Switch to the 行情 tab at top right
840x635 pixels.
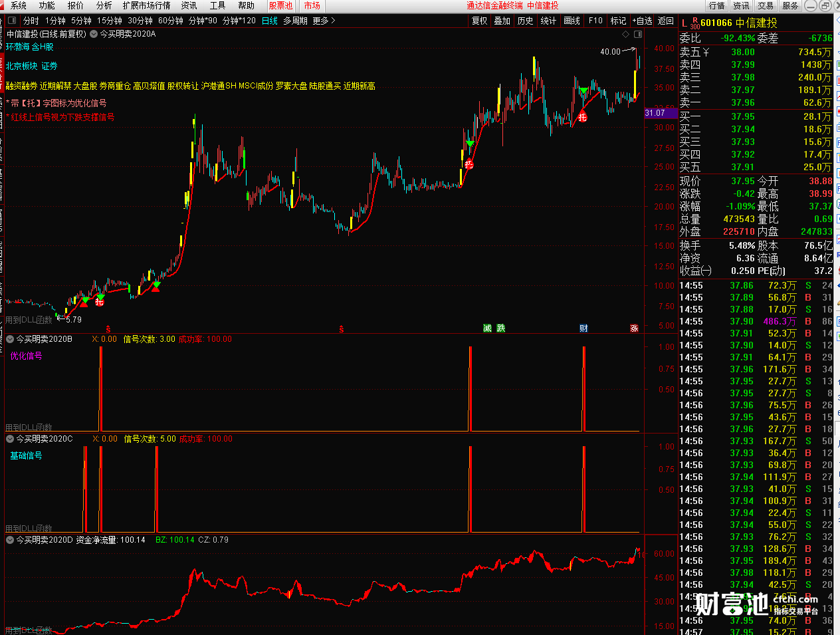(717, 5)
